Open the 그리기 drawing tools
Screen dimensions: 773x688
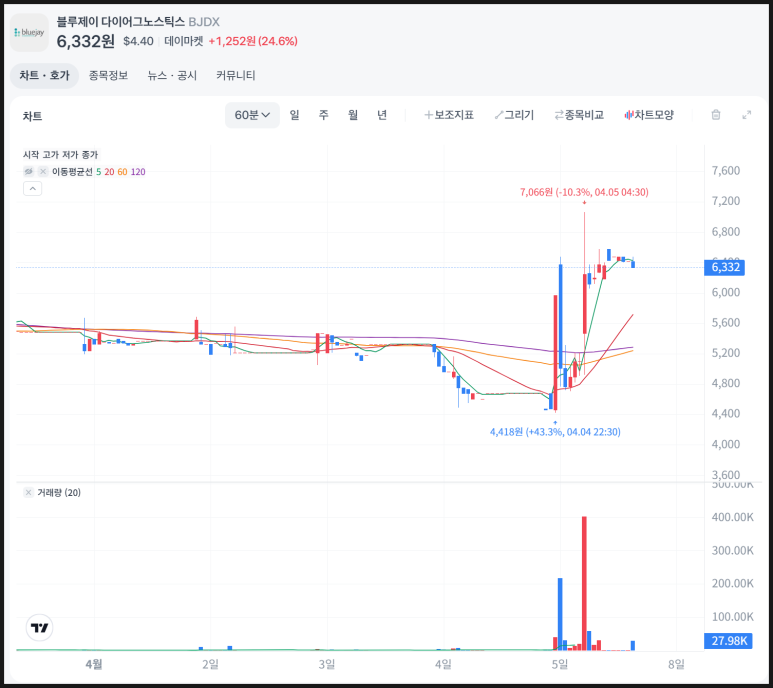[514, 115]
